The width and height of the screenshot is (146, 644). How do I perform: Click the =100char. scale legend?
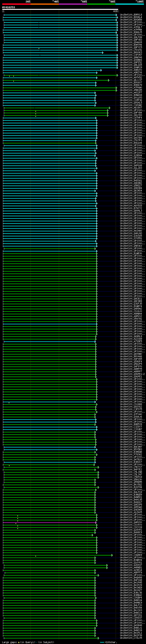point(109,642)
